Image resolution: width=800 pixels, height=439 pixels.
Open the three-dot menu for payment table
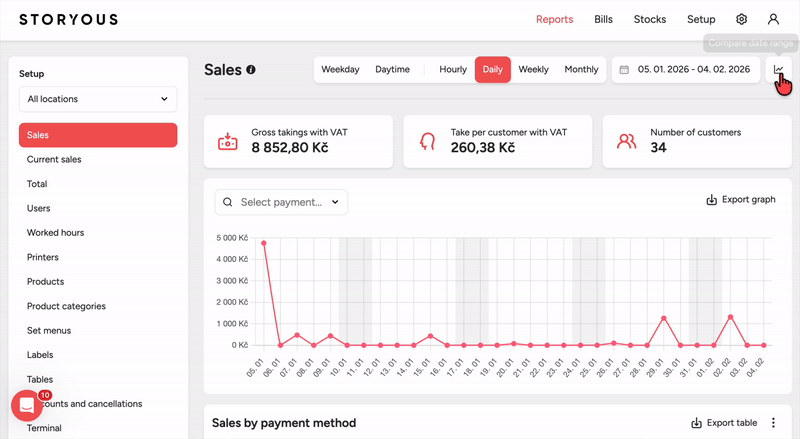point(773,423)
